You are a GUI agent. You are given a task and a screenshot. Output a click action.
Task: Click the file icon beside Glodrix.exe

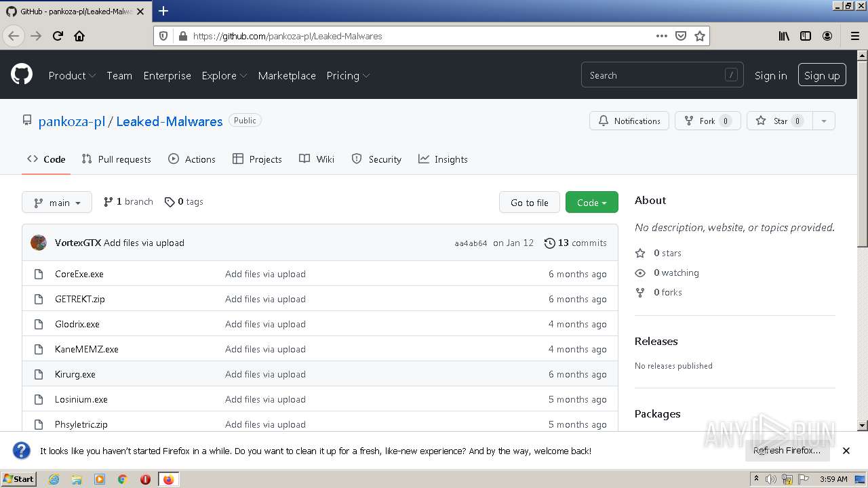(39, 324)
